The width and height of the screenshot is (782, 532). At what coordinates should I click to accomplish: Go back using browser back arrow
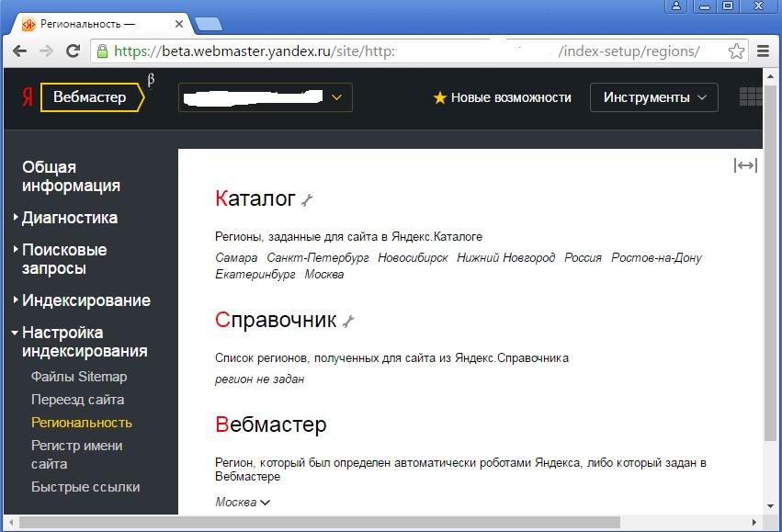[19, 51]
